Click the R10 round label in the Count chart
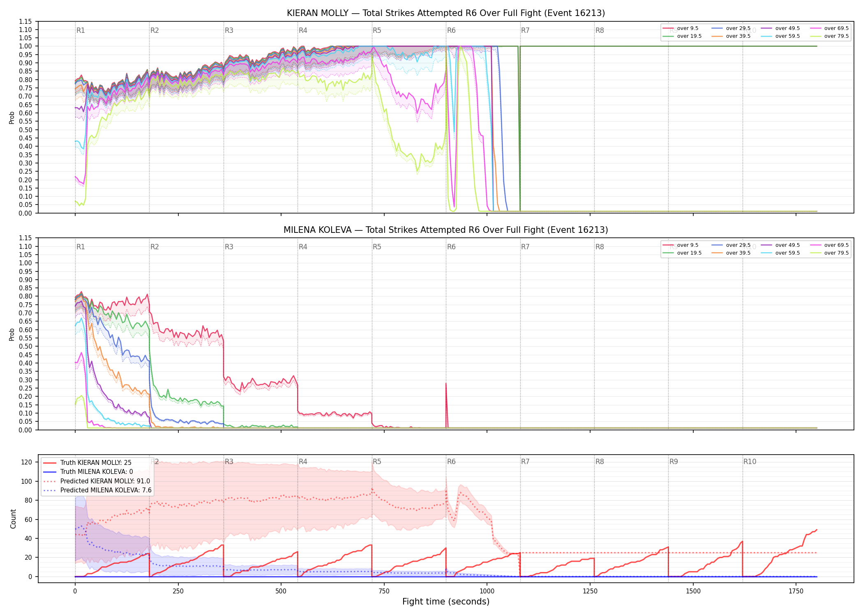The image size is (863, 616). pyautogui.click(x=750, y=462)
